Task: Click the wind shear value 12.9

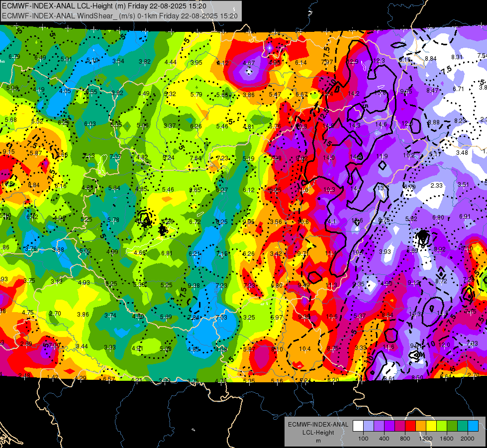Action: tap(353, 62)
